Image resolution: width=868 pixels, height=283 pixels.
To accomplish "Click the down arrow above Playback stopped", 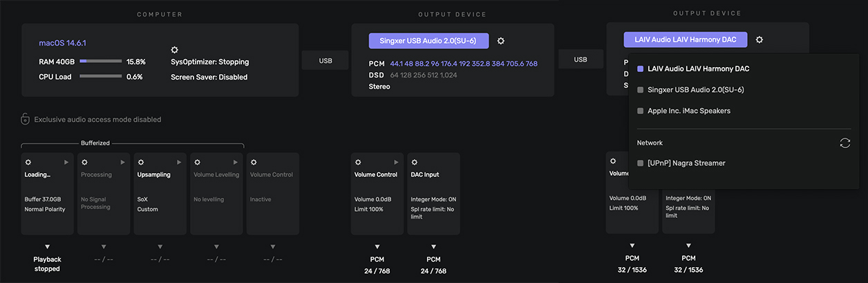I will (x=48, y=247).
